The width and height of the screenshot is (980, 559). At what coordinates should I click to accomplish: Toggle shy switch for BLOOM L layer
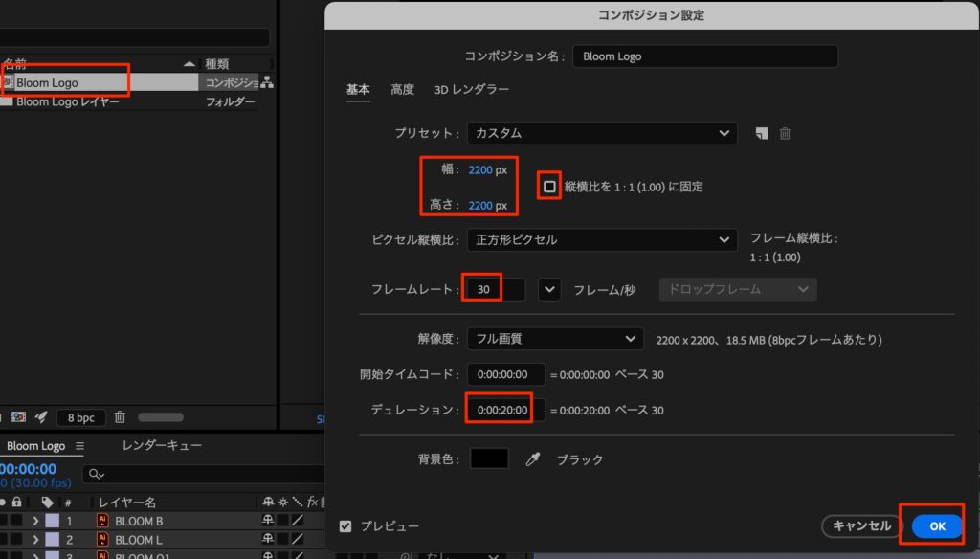click(x=267, y=541)
